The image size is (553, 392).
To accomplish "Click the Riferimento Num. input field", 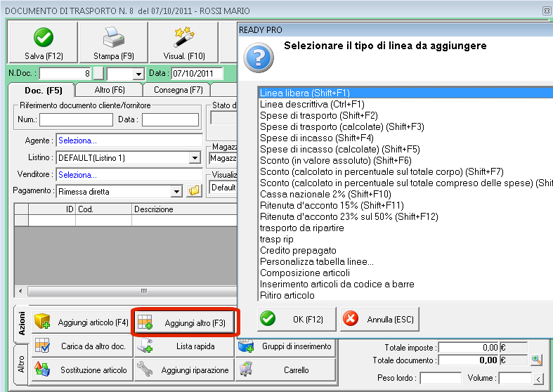I will pyautogui.click(x=76, y=119).
